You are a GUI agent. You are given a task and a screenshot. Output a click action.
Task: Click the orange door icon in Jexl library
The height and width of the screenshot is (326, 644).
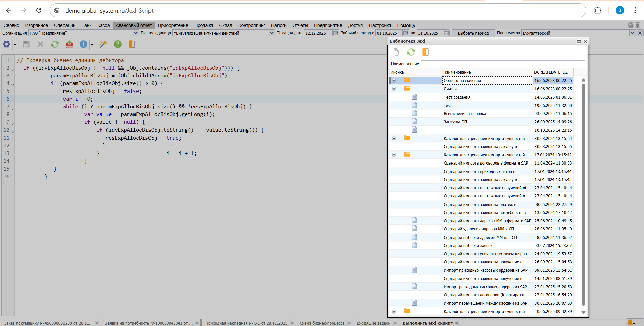[425, 52]
